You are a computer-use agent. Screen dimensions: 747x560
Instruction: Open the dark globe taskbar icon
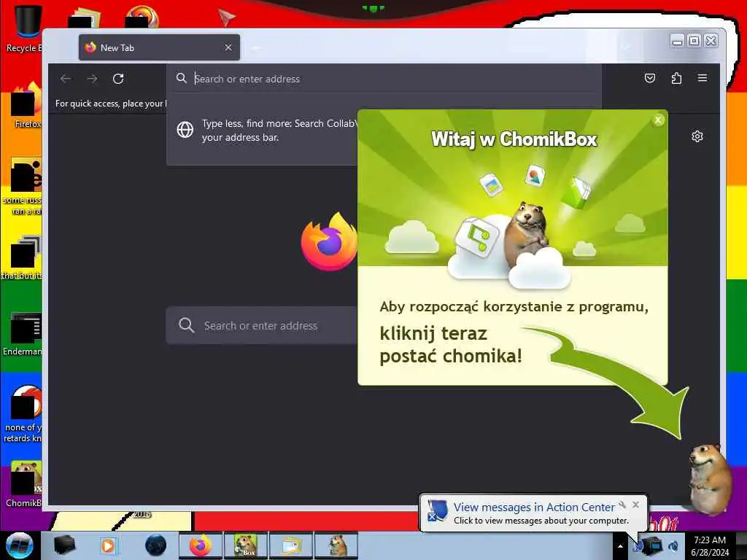click(x=156, y=545)
